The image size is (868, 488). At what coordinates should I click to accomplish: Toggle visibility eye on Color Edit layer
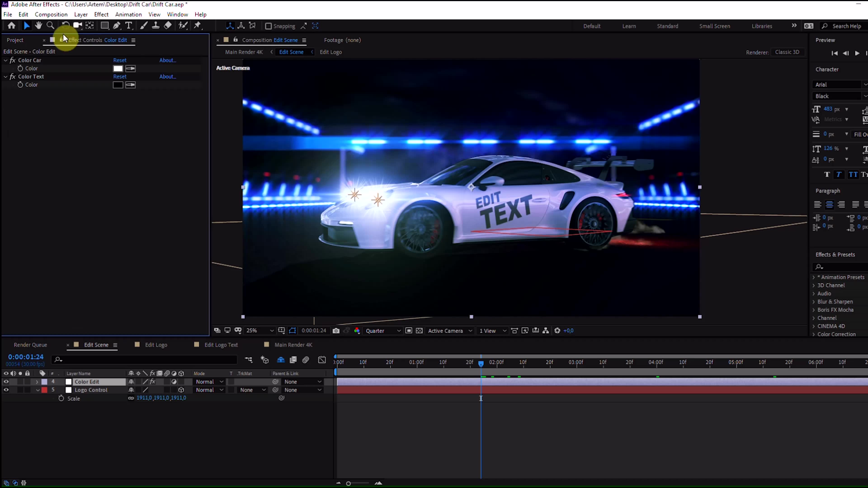coord(5,381)
